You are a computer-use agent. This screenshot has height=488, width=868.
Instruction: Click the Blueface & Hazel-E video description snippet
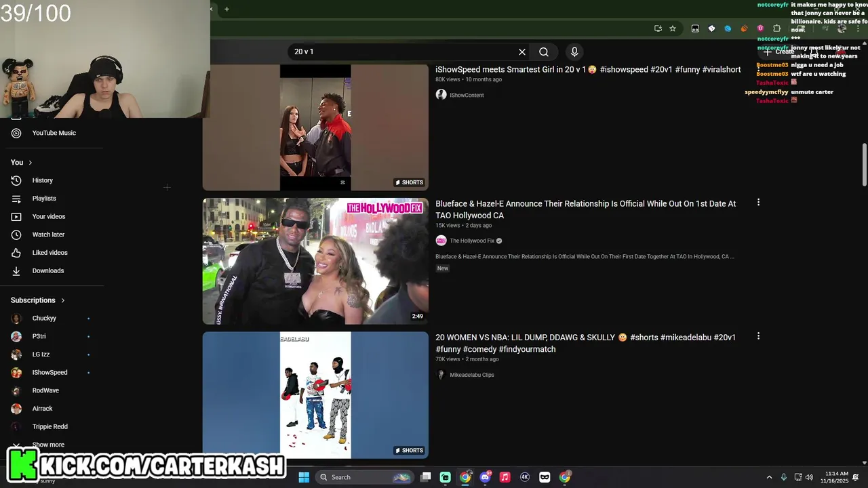[x=585, y=257]
